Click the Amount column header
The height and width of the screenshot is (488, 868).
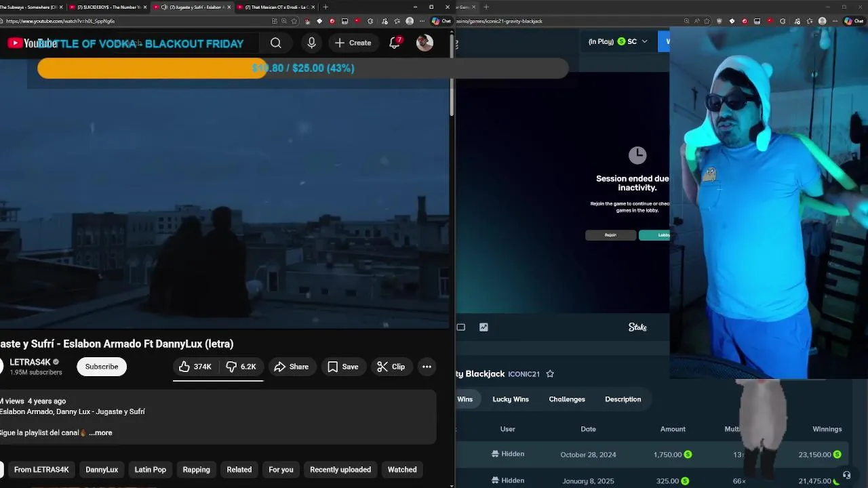[673, 429]
